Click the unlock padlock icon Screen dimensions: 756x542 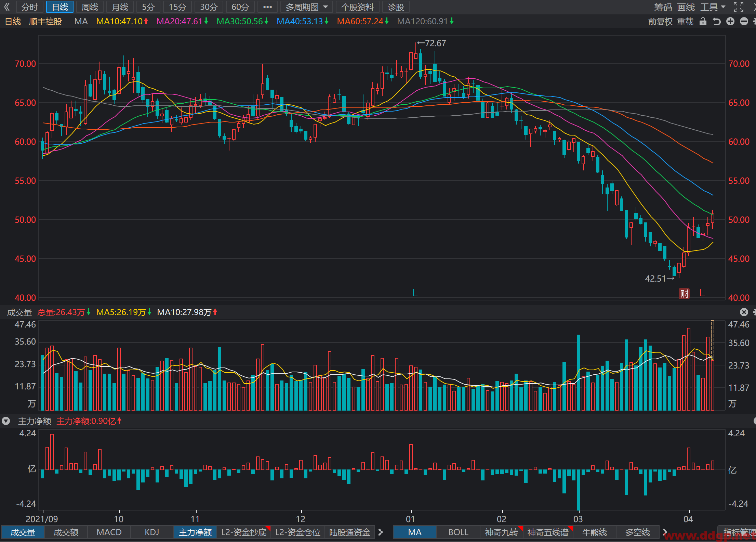(x=703, y=22)
